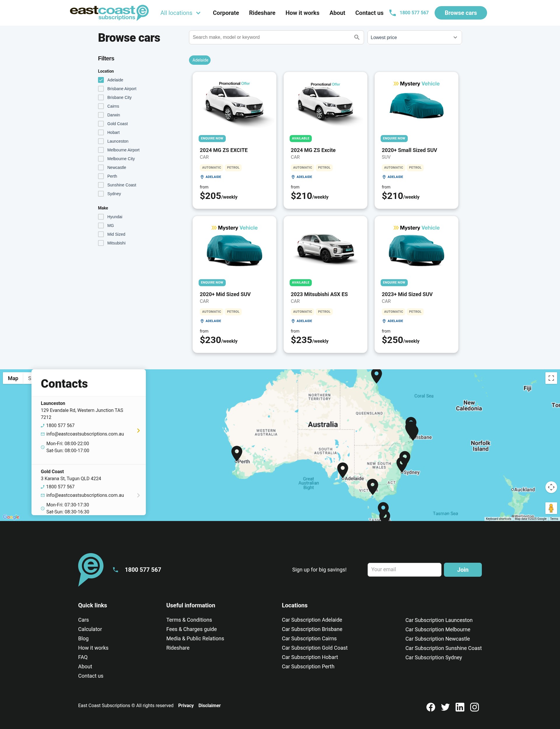Select the Sydney location checkbox
The image size is (560, 729).
pyautogui.click(x=101, y=194)
